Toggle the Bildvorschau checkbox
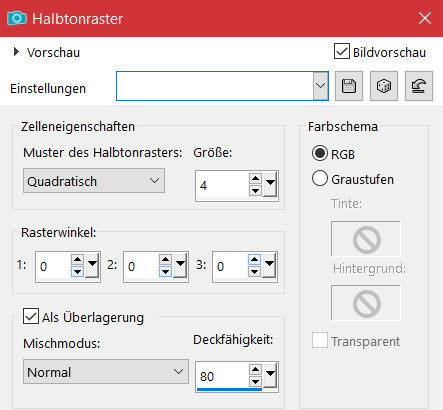The height and width of the screenshot is (410, 443). [342, 51]
